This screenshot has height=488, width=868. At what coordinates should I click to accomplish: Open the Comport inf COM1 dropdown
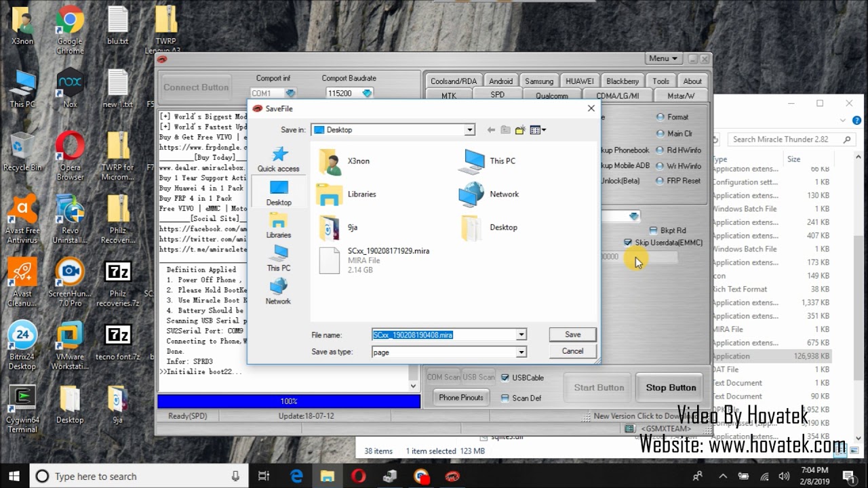point(290,94)
